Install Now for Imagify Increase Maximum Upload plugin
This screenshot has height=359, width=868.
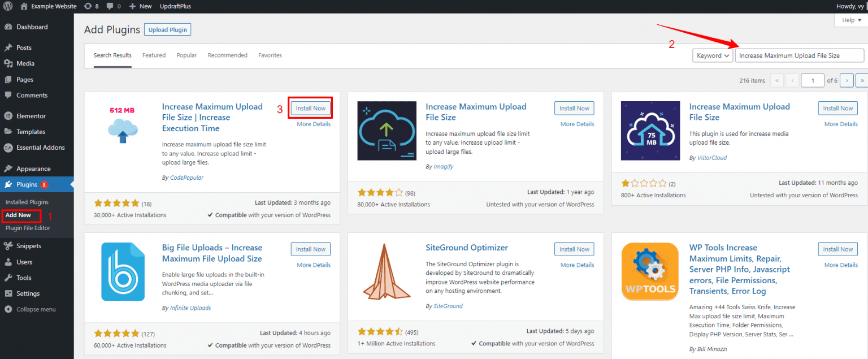pos(575,108)
